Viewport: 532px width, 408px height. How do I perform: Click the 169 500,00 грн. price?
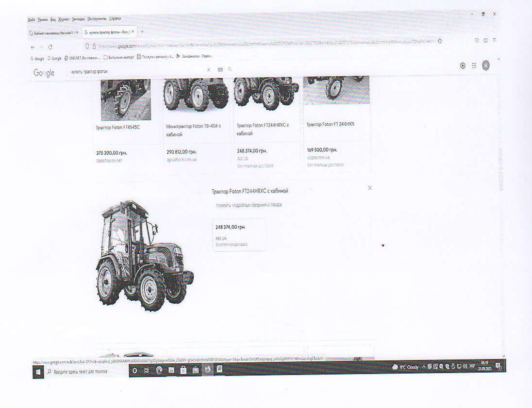(322, 150)
